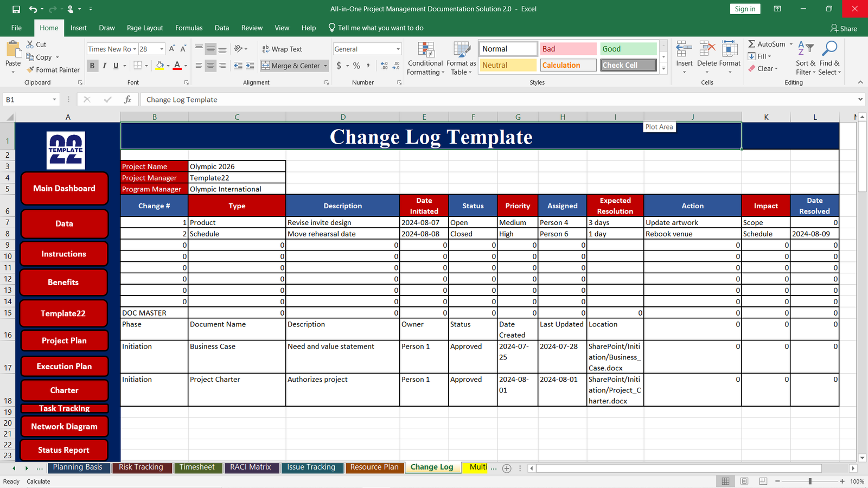This screenshot has height=488, width=868.
Task: Click the Save icon in title bar
Action: pyautogui.click(x=16, y=9)
